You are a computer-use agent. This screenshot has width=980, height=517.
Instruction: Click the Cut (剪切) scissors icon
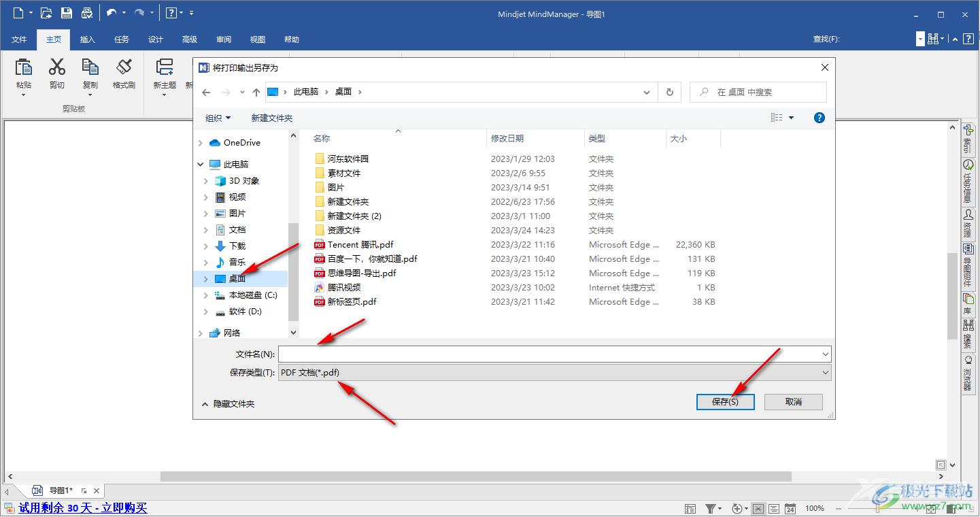pos(57,67)
